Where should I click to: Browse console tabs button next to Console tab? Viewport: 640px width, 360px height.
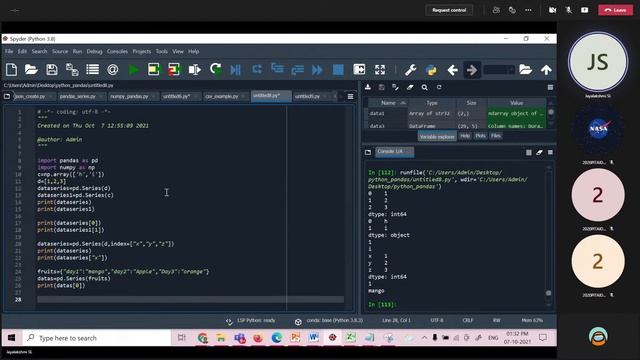pyautogui.click(x=368, y=152)
